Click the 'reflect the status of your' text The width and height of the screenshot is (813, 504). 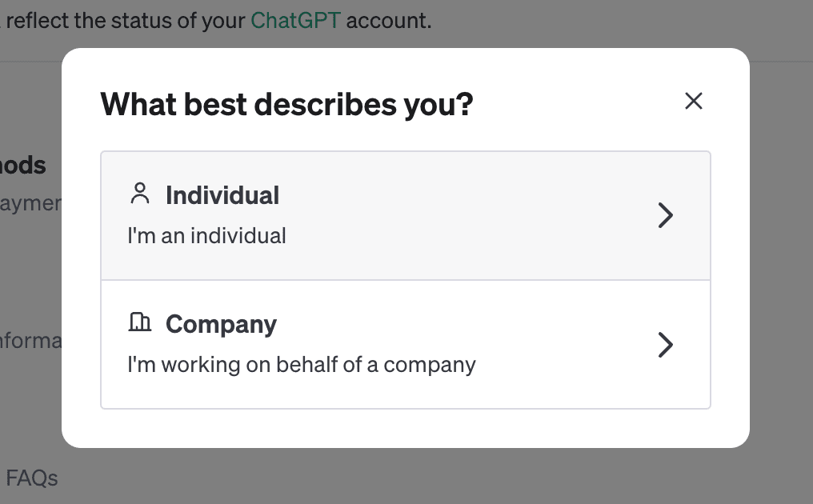click(x=126, y=21)
